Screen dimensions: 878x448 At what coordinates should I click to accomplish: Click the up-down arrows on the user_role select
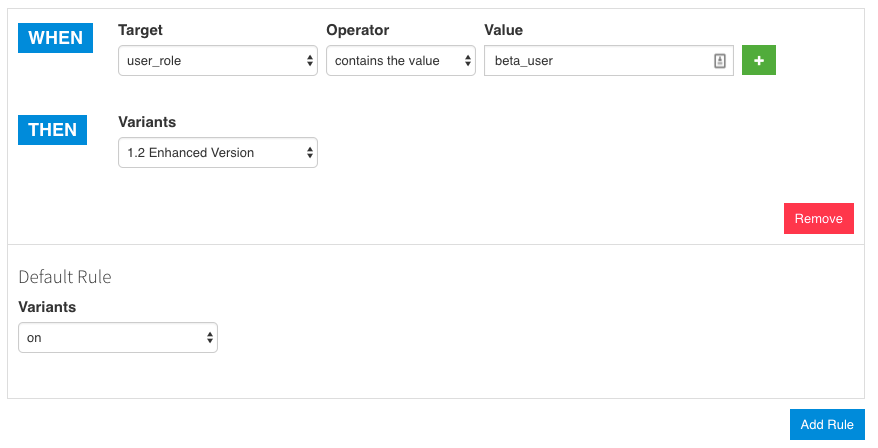pos(310,61)
